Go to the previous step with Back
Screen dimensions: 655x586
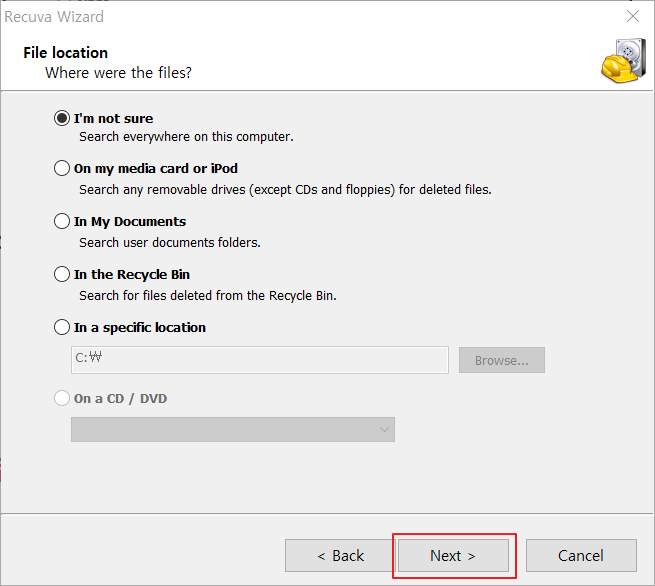click(x=340, y=556)
